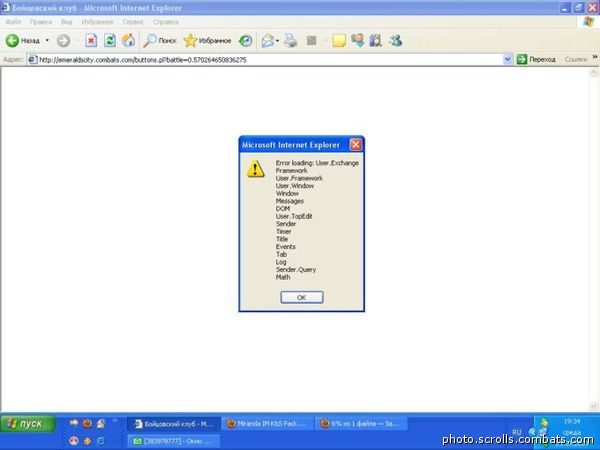Close the Microsoft Internet Explorer error dialog
This screenshot has width=600, height=450.
[x=356, y=145]
